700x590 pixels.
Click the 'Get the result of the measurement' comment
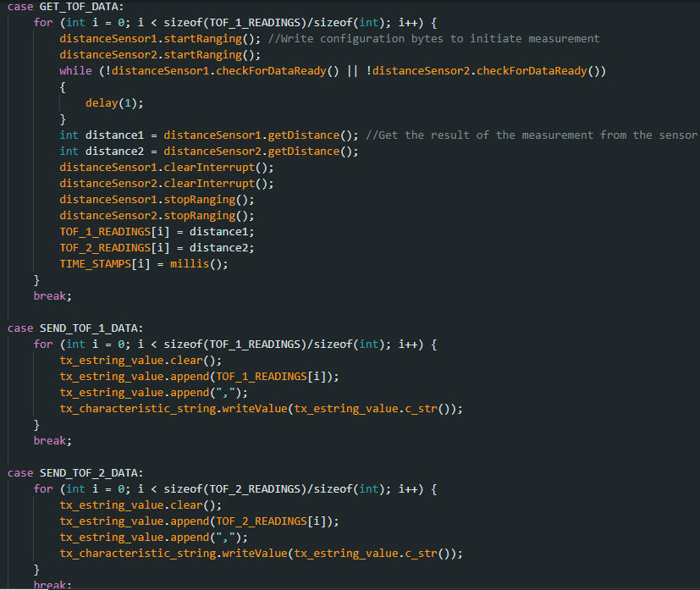coord(532,135)
